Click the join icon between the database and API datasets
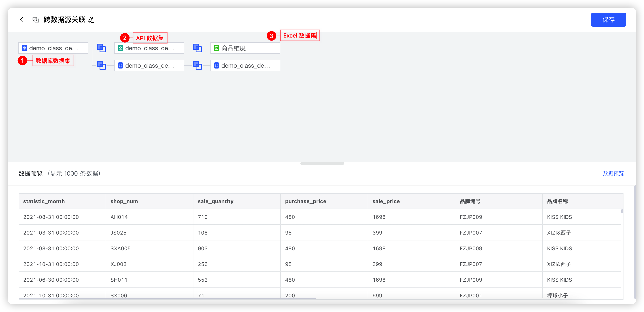Screen dimensions: 644x312 tap(101, 48)
